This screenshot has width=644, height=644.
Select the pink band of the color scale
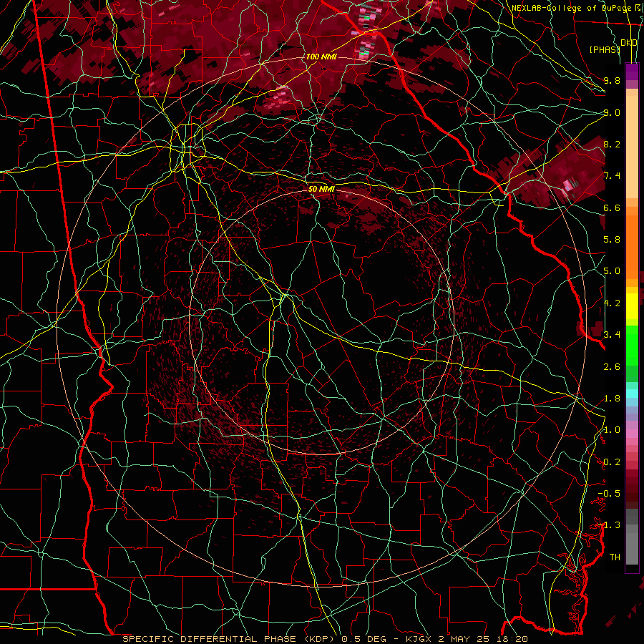pos(632,433)
